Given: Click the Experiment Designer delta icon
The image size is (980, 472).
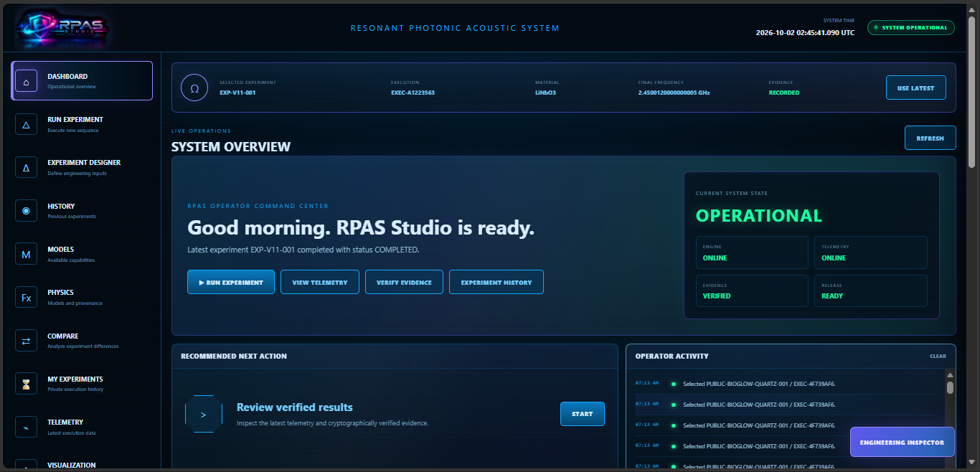Looking at the screenshot, I should pos(26,167).
